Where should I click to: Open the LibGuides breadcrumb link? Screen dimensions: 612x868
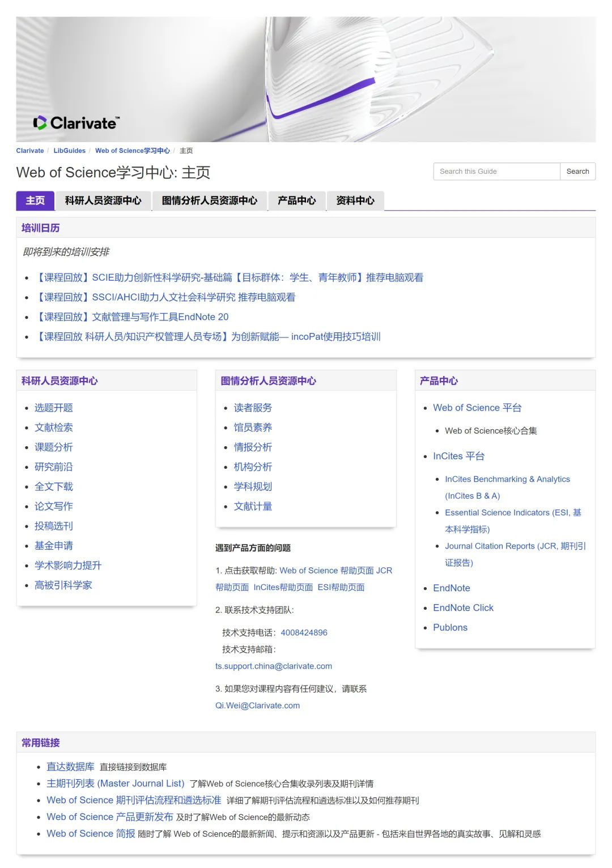click(70, 151)
